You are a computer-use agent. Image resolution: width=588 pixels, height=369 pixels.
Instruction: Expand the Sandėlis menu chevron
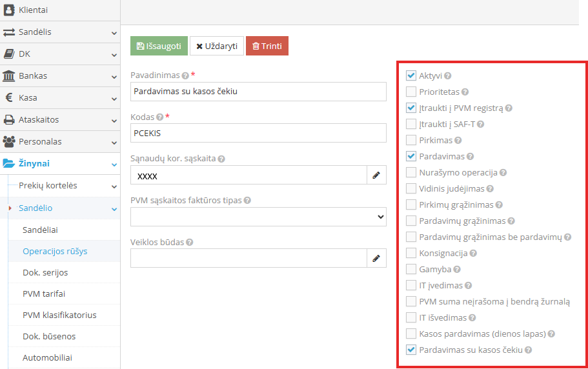coord(114,33)
